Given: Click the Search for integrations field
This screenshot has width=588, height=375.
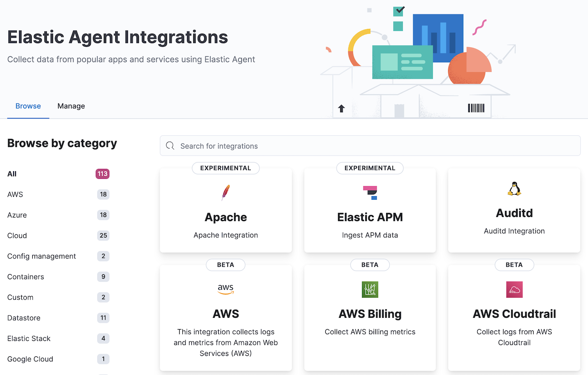Looking at the screenshot, I should [318, 145].
